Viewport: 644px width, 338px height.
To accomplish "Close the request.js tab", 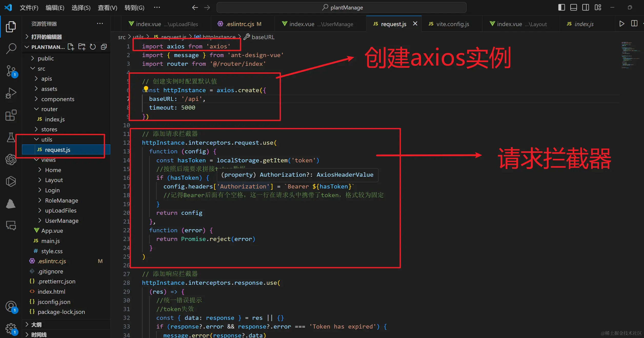I will coord(415,24).
